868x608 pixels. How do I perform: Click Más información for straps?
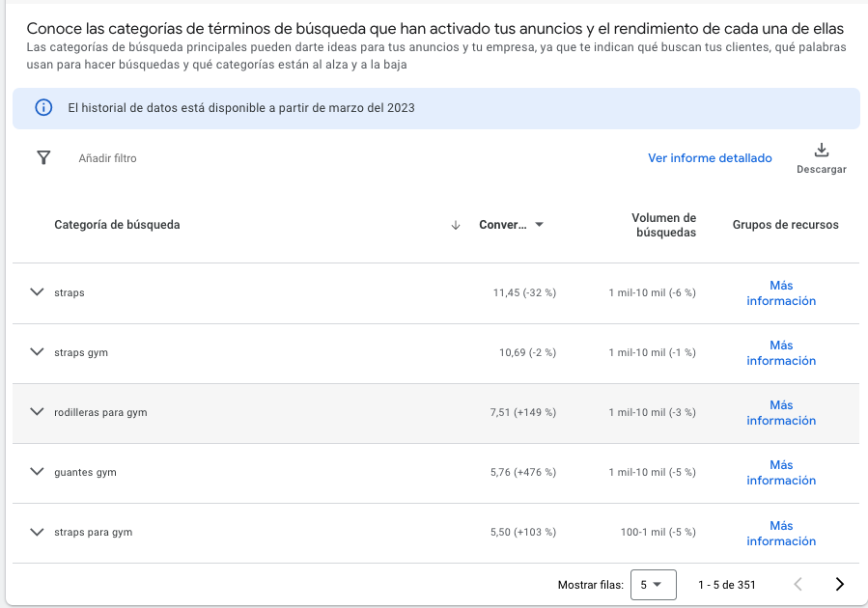[x=780, y=292]
